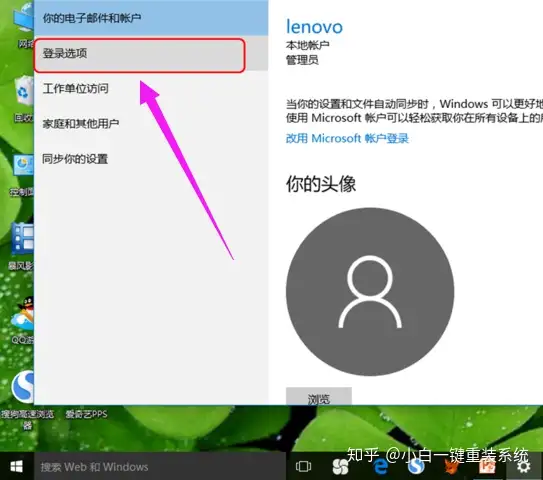Image resolution: width=543 pixels, height=480 pixels.
Task: Open Sogou browser from the taskbar
Action: (416, 466)
